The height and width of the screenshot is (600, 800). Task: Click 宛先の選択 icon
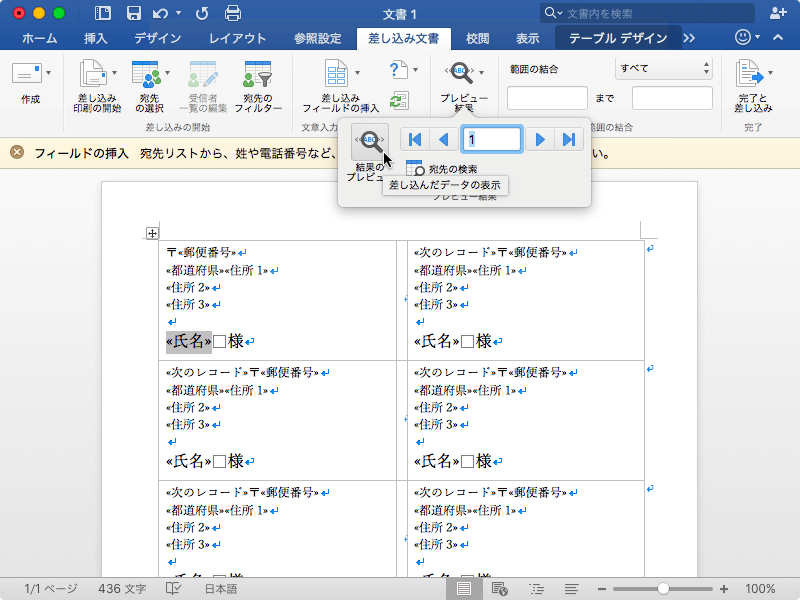point(147,74)
